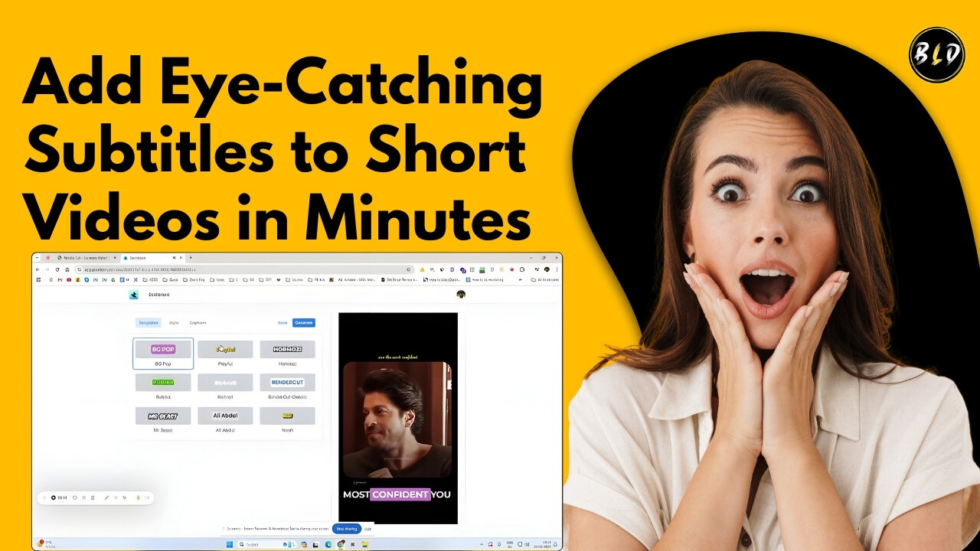Switch to the Templates tab
Viewport: 980px width, 551px height.
click(148, 323)
